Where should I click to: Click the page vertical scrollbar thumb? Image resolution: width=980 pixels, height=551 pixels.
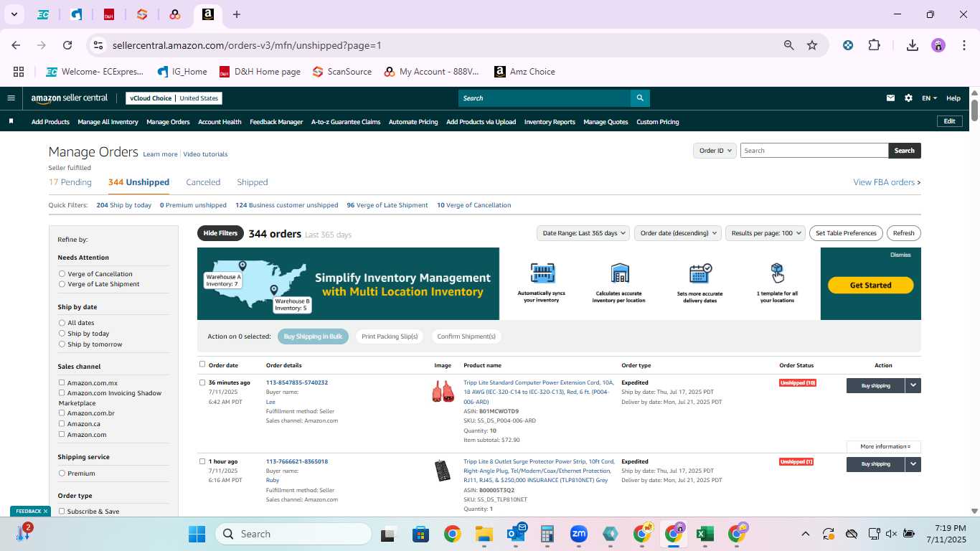975,109
